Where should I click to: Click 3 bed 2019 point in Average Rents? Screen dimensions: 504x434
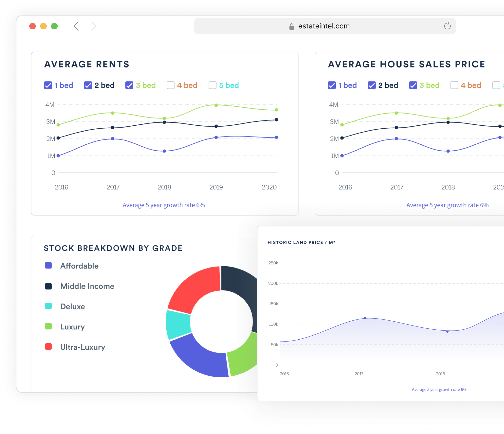(216, 105)
